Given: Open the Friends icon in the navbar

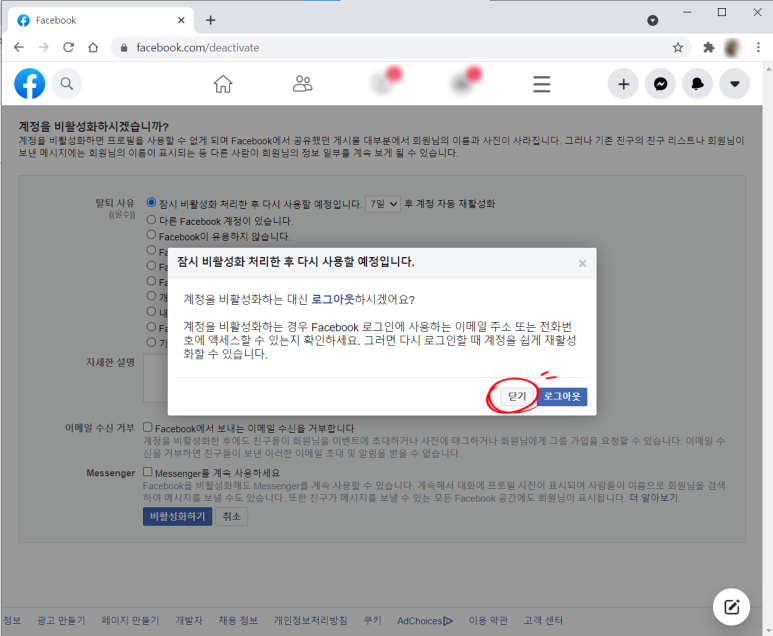Looking at the screenshot, I should pos(303,84).
